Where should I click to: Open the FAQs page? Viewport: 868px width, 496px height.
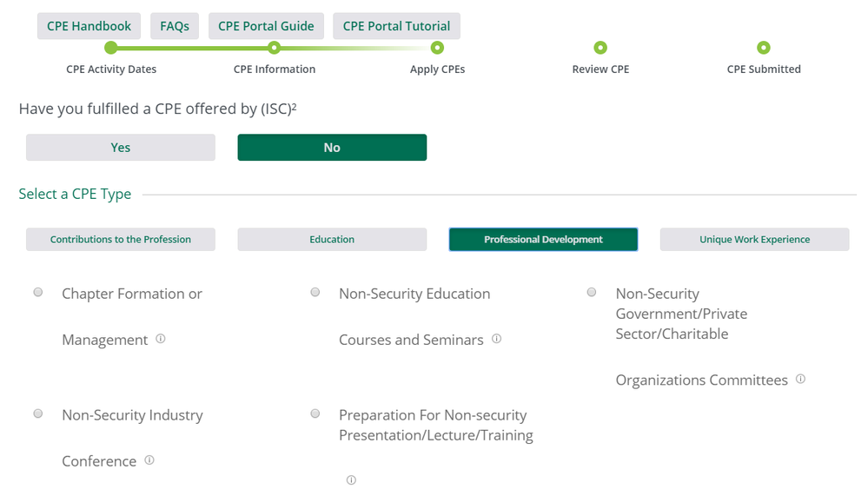click(175, 26)
